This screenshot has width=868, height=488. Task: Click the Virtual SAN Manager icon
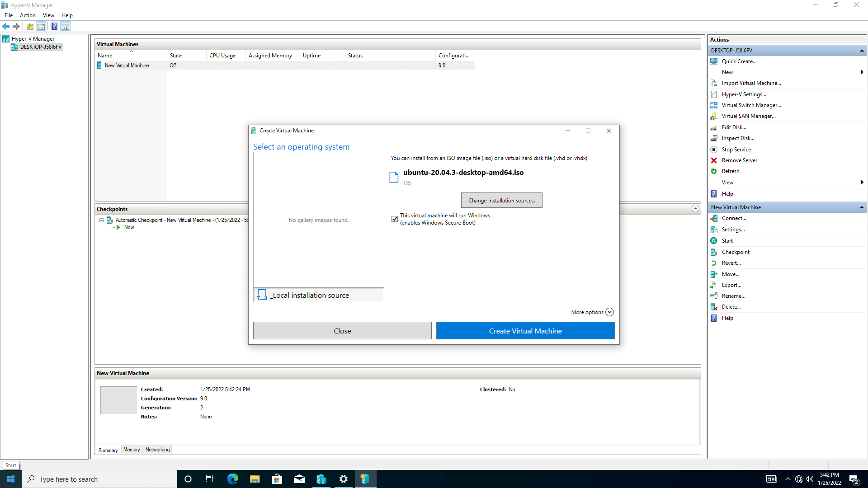(x=715, y=116)
